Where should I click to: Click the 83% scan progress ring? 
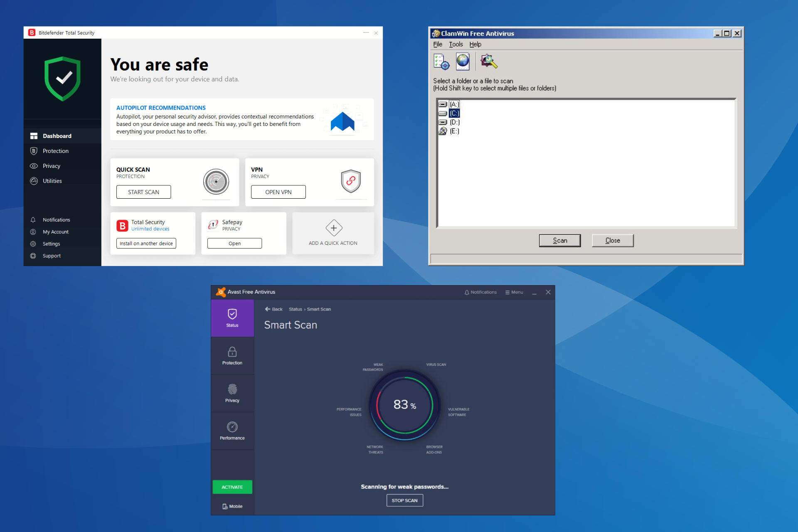(404, 404)
